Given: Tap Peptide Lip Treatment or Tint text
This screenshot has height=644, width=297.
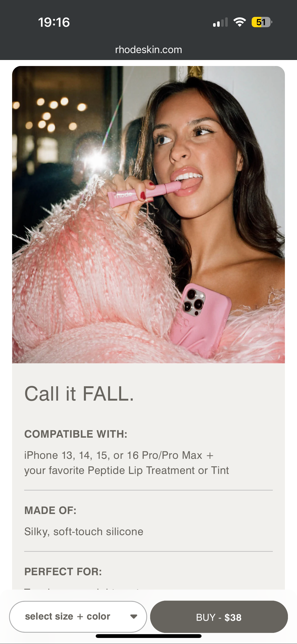Looking at the screenshot, I should (x=158, y=470).
